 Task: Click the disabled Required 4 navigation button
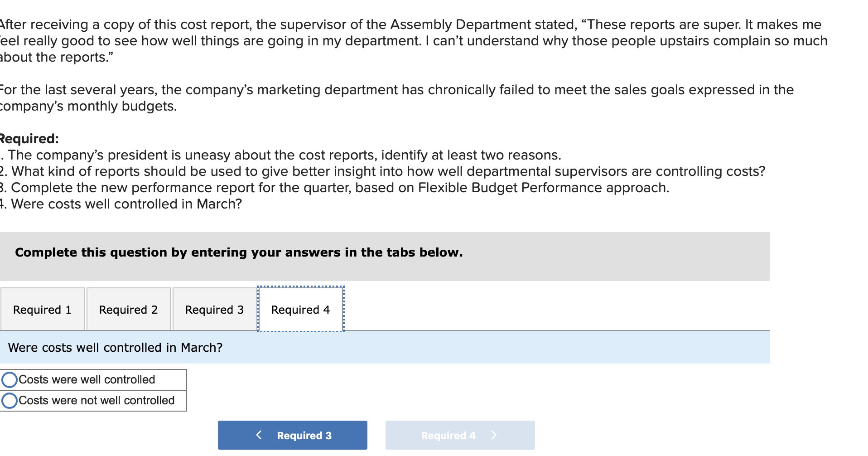click(x=460, y=435)
